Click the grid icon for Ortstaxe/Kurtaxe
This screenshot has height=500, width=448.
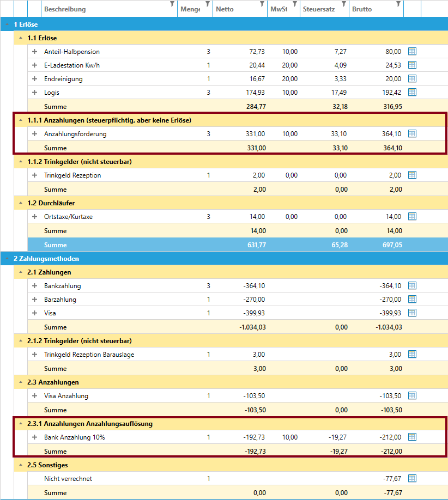[412, 216]
